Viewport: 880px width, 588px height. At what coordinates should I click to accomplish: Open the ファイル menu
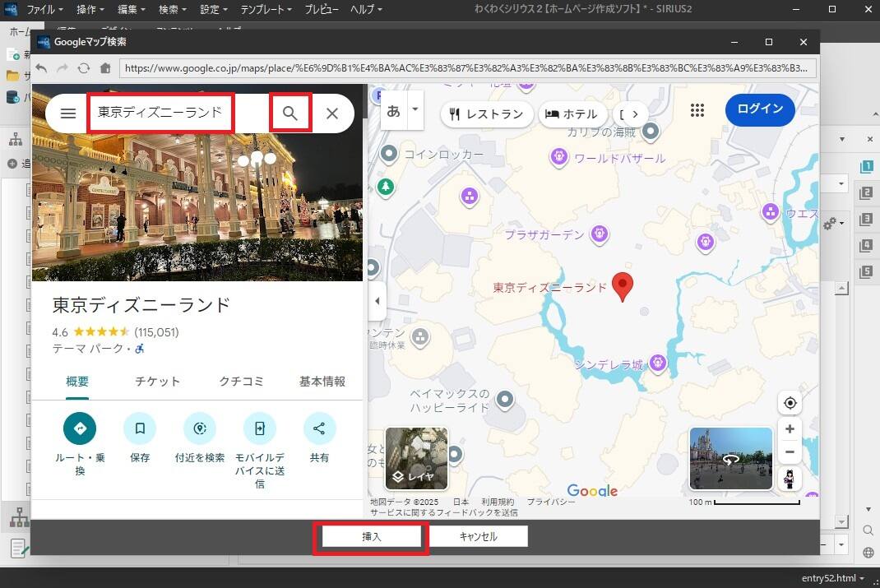pyautogui.click(x=45, y=10)
